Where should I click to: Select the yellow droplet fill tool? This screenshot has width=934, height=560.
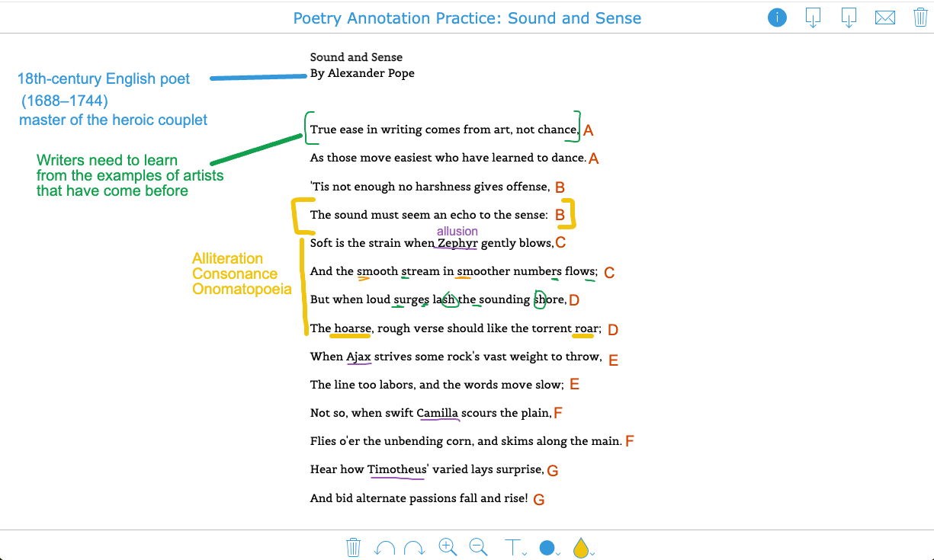point(580,547)
